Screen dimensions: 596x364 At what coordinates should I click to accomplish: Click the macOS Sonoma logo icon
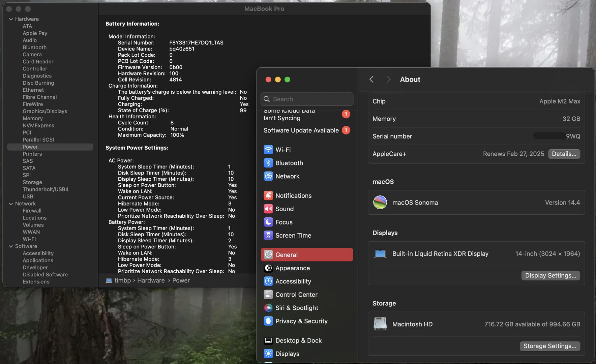[380, 203]
